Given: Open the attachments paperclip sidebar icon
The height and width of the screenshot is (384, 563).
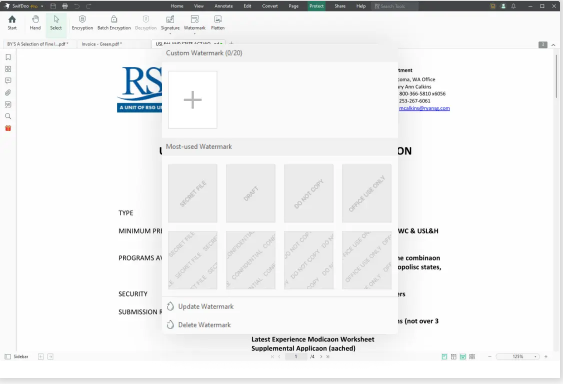Looking at the screenshot, I should point(8,93).
